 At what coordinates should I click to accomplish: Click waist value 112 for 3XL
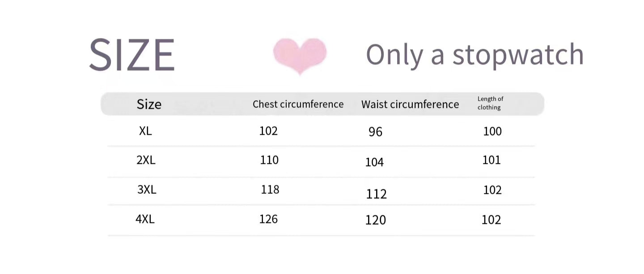click(376, 194)
